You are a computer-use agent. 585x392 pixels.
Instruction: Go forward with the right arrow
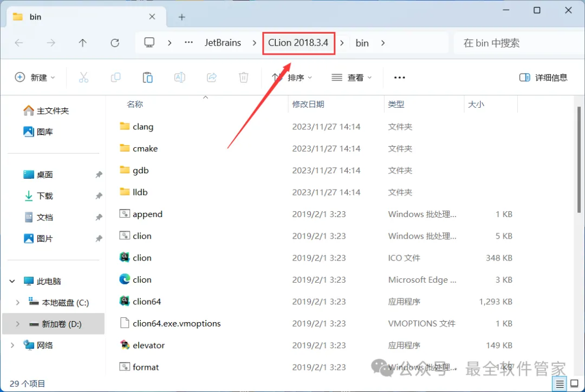(x=51, y=43)
